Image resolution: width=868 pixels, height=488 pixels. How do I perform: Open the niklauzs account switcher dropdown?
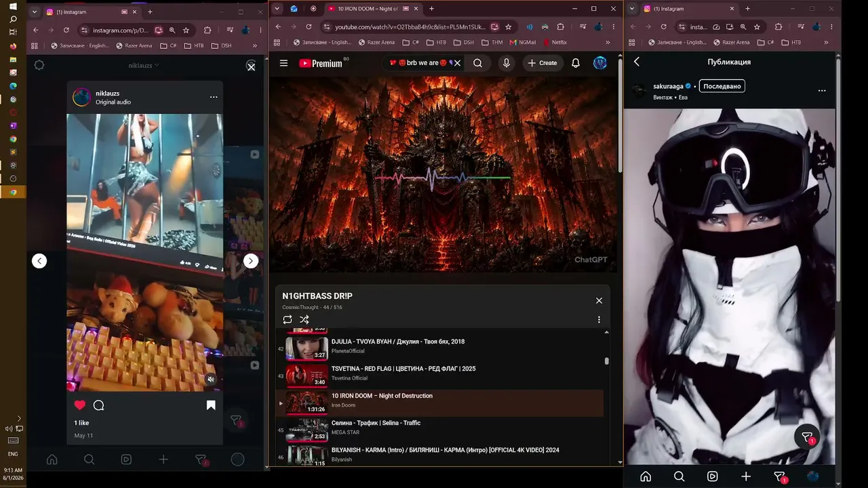[144, 65]
